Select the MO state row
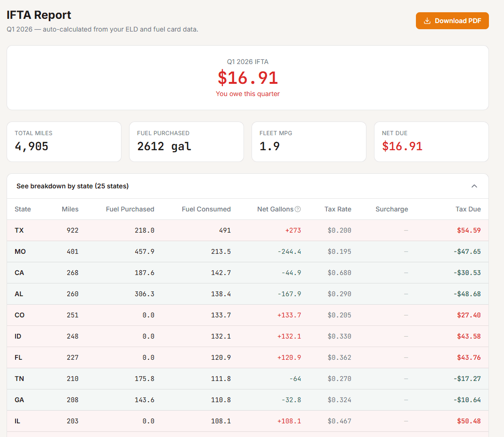 point(248,251)
